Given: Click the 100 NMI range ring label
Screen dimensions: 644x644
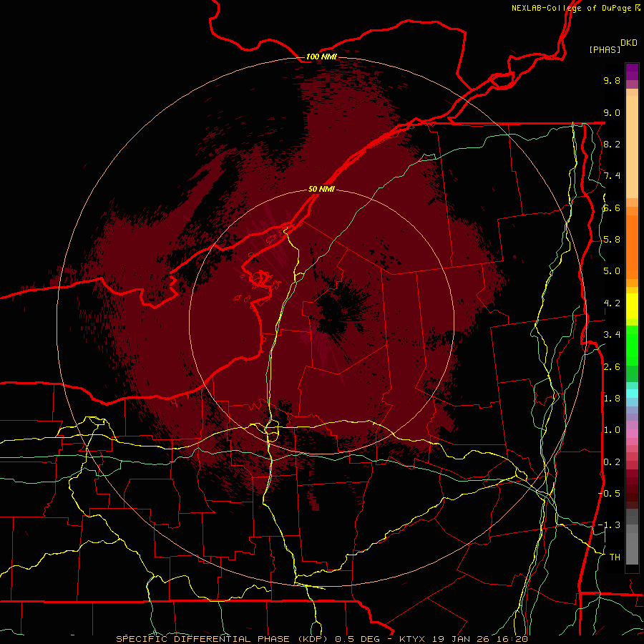Looking at the screenshot, I should (321, 57).
